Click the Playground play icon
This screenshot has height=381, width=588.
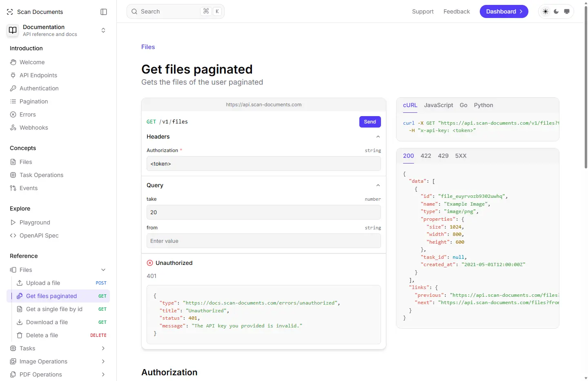[13, 222]
